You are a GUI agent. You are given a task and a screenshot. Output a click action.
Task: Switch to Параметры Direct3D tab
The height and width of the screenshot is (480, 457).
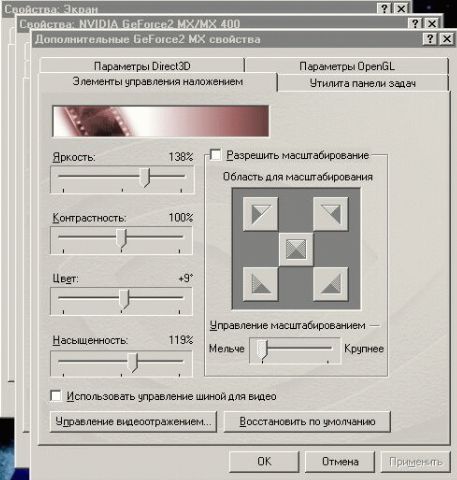(x=142, y=66)
